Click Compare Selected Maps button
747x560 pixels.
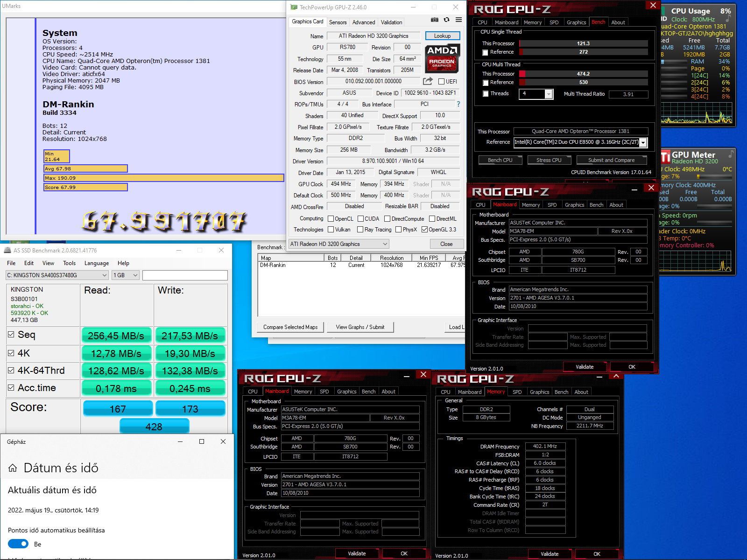[x=290, y=327]
